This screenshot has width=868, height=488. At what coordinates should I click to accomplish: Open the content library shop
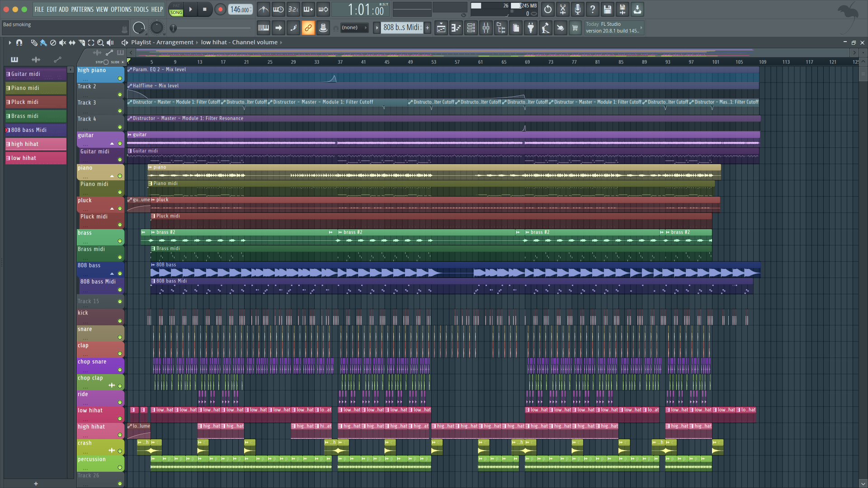(x=575, y=28)
